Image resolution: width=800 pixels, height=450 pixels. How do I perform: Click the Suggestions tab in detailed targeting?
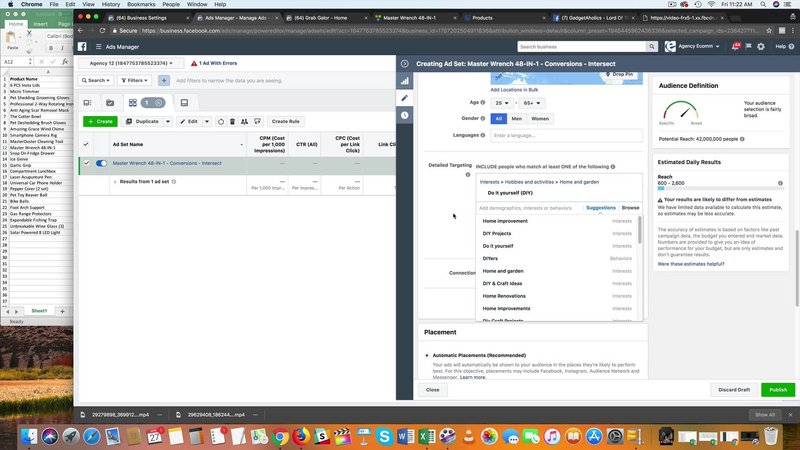[x=601, y=208]
